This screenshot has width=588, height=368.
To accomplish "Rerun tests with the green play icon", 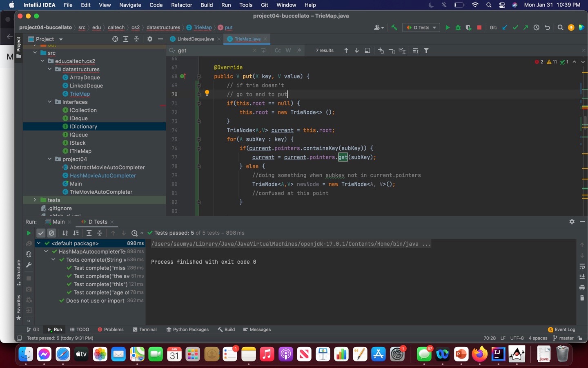I will 29,233.
